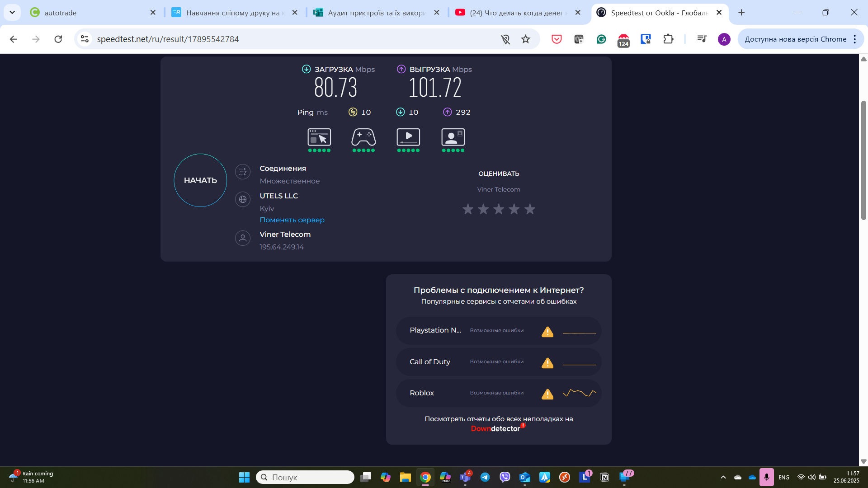Click the ЗАГРУЗКА download arrow icon
This screenshot has height=488, width=868.
(x=306, y=69)
